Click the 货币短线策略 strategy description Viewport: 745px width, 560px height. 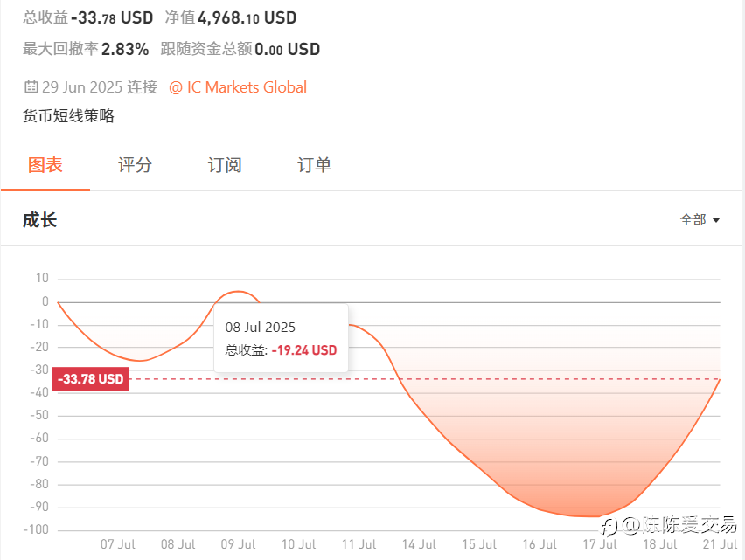[68, 116]
